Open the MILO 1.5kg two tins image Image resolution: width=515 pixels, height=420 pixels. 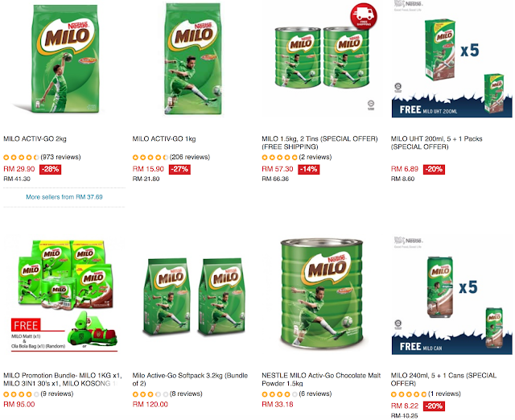point(322,58)
